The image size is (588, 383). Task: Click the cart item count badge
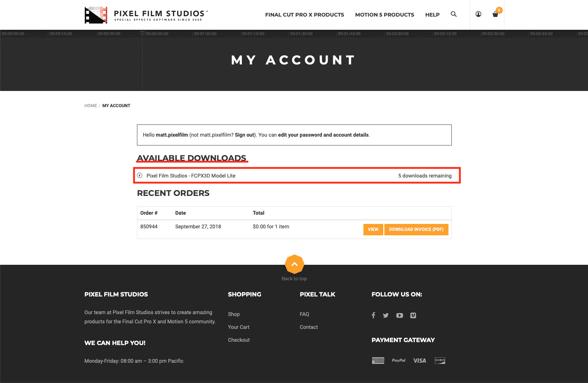(x=499, y=10)
